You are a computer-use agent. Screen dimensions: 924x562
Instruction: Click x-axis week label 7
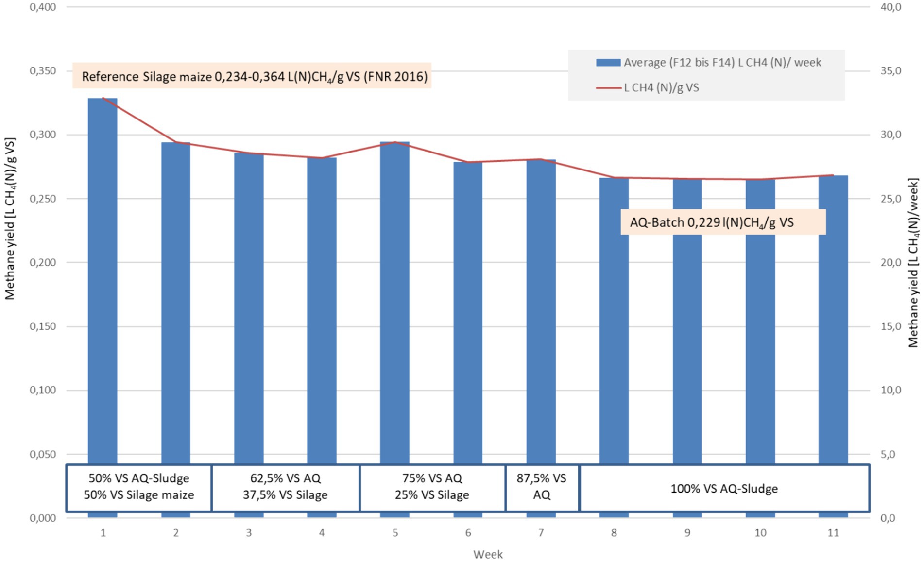541,533
